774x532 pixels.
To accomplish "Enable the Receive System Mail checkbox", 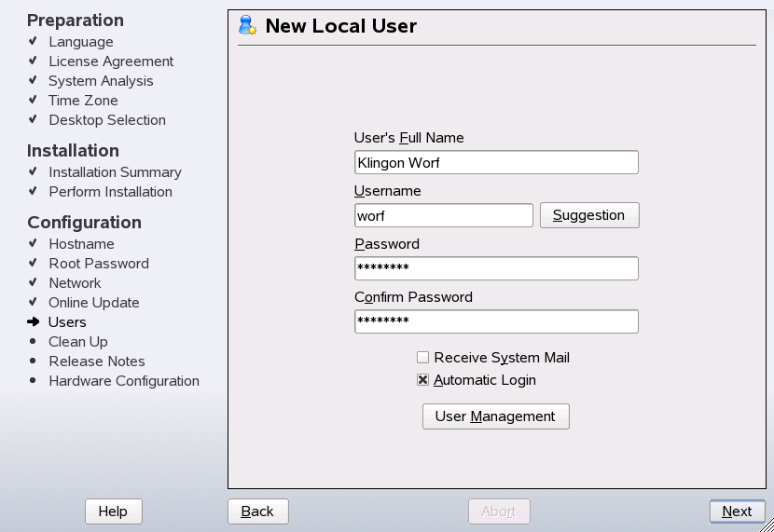I will [x=423, y=358].
